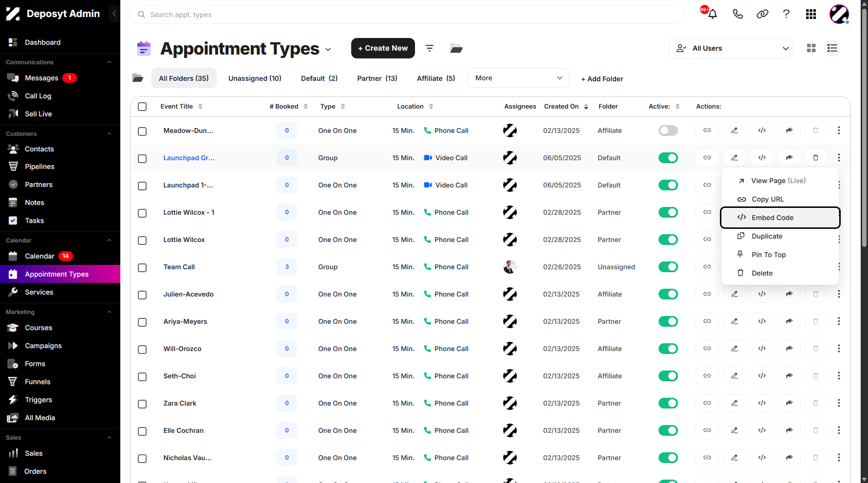Enable the Meadow-Dun active toggle

tap(668, 130)
